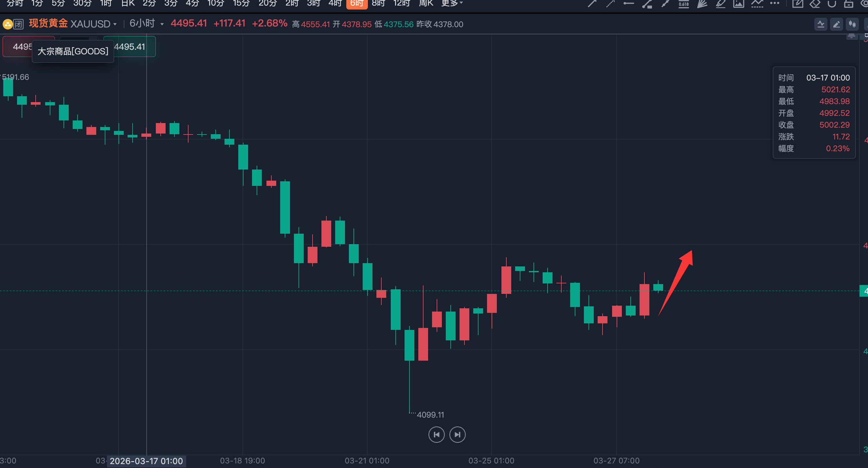Step chart backward with previous-bar button
Screen dimensions: 868x468
436,435
